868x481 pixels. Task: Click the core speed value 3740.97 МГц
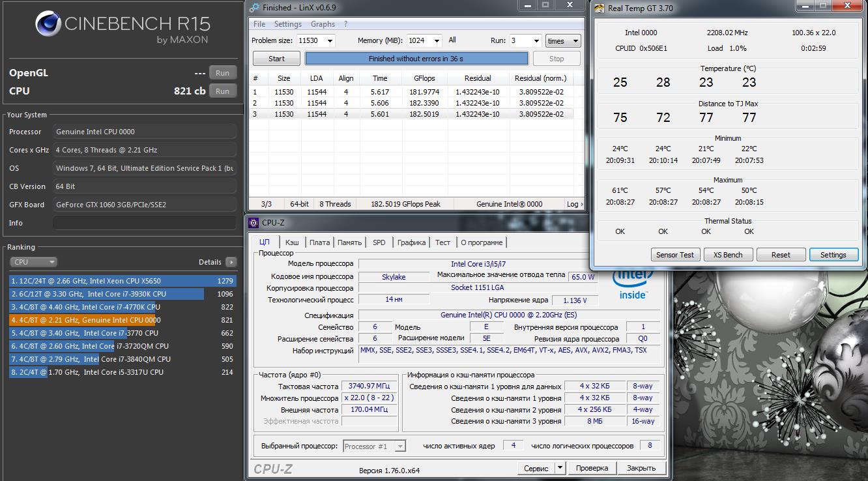click(369, 386)
